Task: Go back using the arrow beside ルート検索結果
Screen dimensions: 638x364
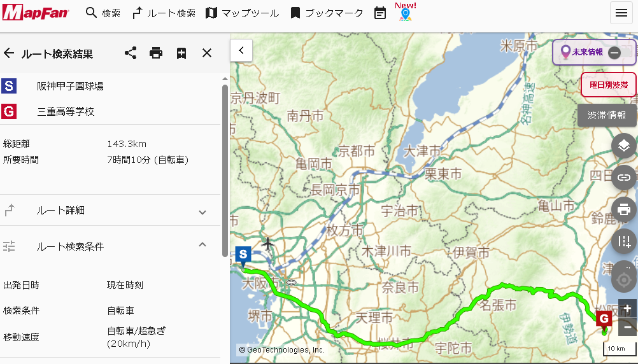Action: point(9,53)
